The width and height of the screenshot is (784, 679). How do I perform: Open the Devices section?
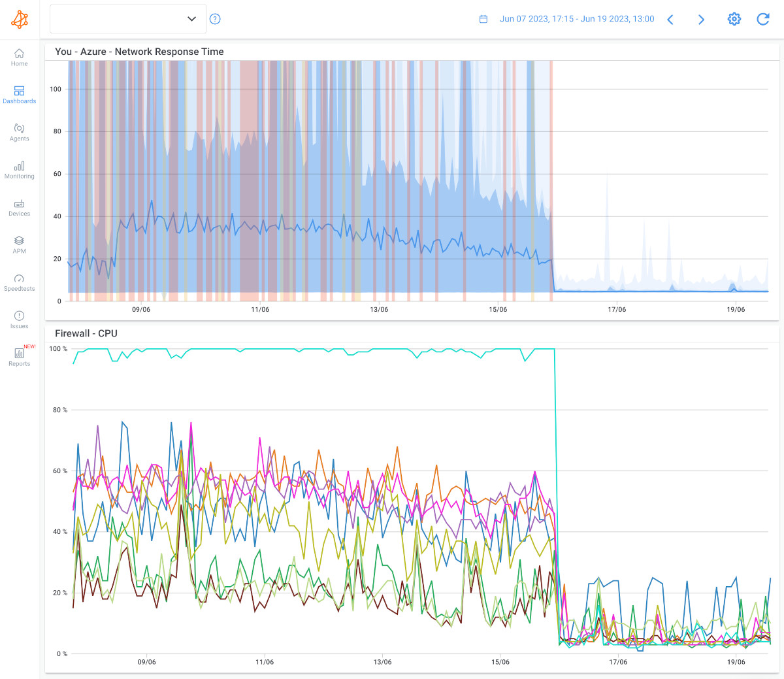pos(19,207)
